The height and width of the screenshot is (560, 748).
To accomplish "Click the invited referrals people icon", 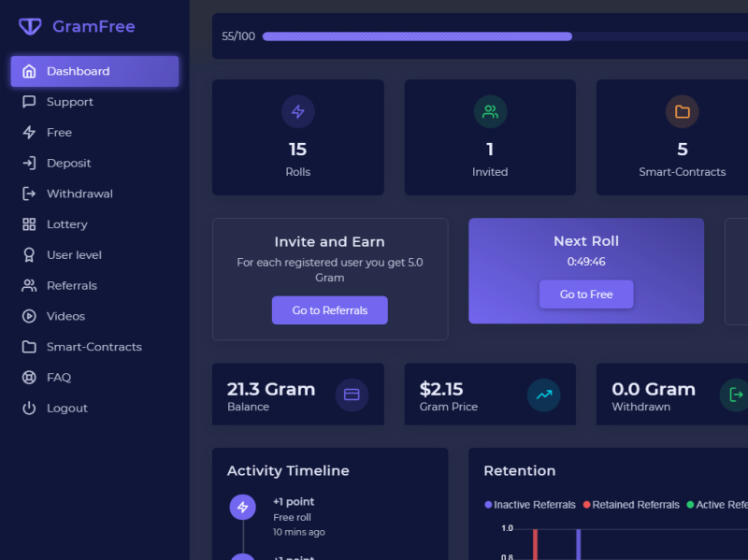I will point(490,111).
